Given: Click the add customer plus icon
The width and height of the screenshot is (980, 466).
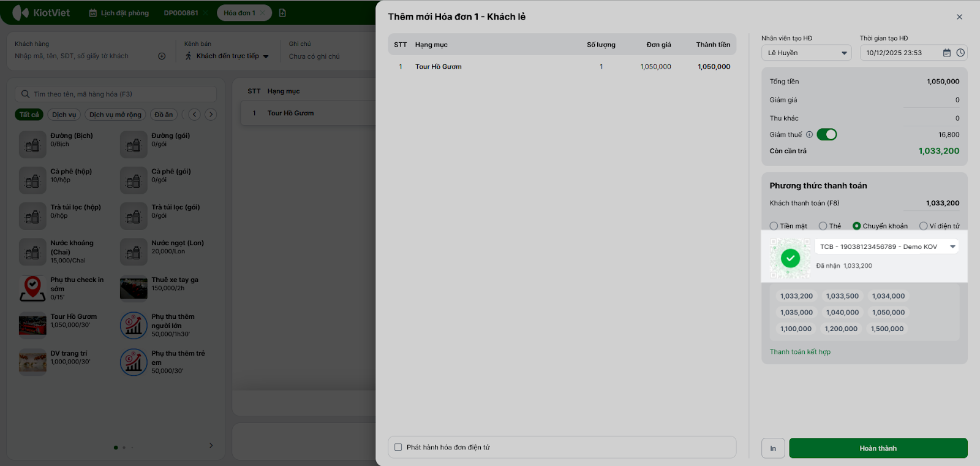Looking at the screenshot, I should click(x=162, y=56).
